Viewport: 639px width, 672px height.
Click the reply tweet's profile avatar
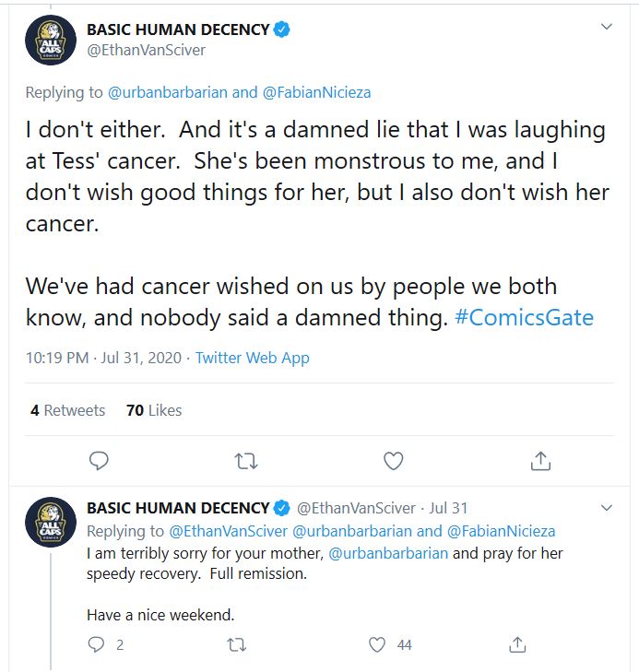pyautogui.click(x=50, y=522)
